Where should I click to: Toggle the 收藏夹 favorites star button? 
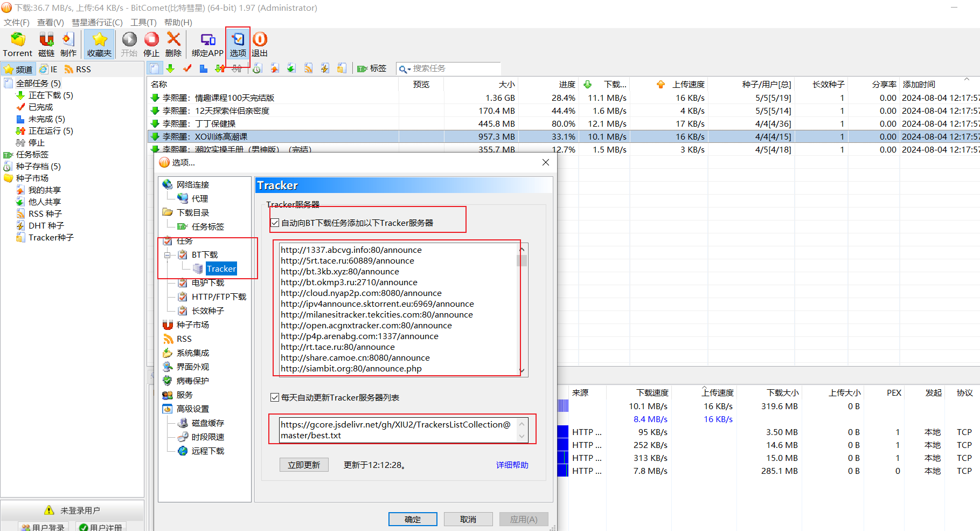(x=99, y=44)
